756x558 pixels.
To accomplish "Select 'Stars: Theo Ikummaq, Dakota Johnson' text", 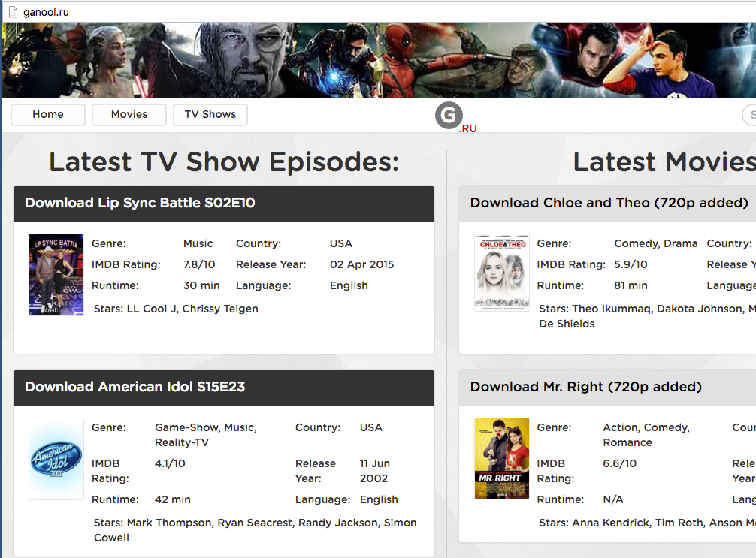I will (x=642, y=309).
